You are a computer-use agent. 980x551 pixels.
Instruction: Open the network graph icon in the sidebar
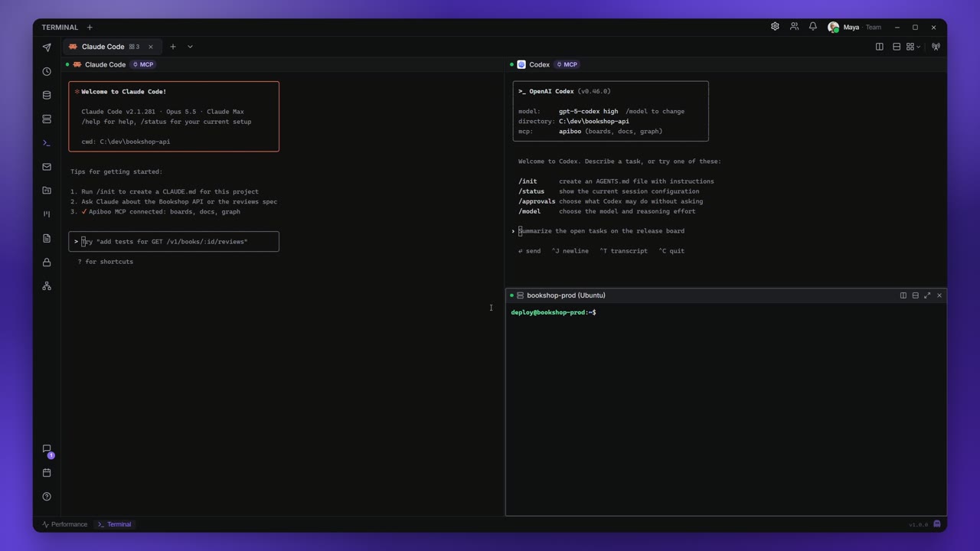coord(47,286)
